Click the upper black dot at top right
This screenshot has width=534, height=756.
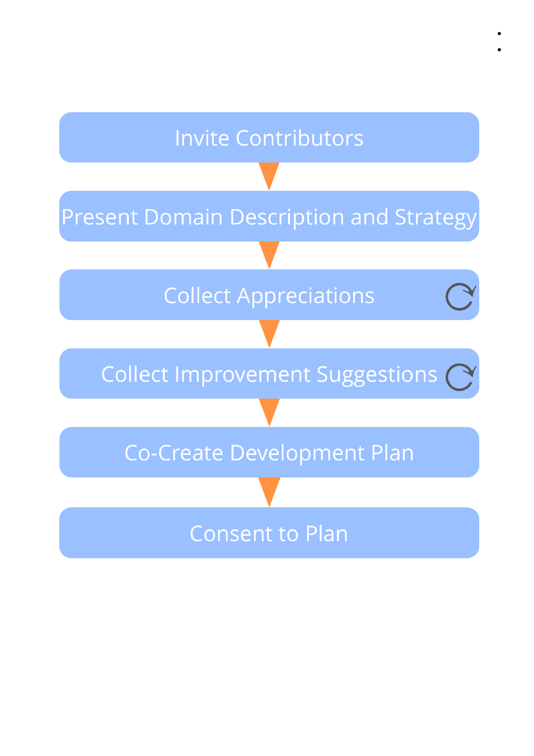(499, 34)
